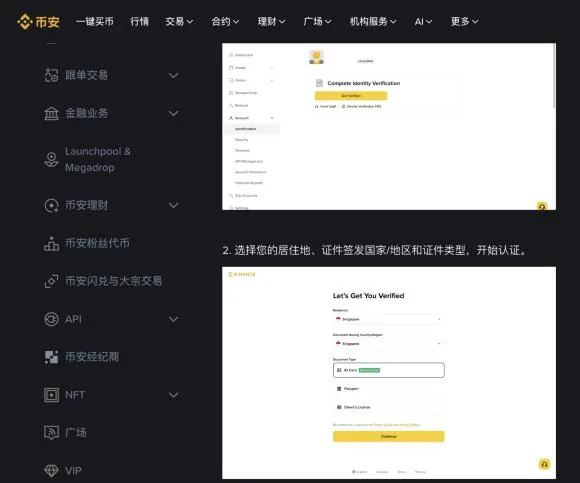Click the API sidebar icon

(51, 319)
